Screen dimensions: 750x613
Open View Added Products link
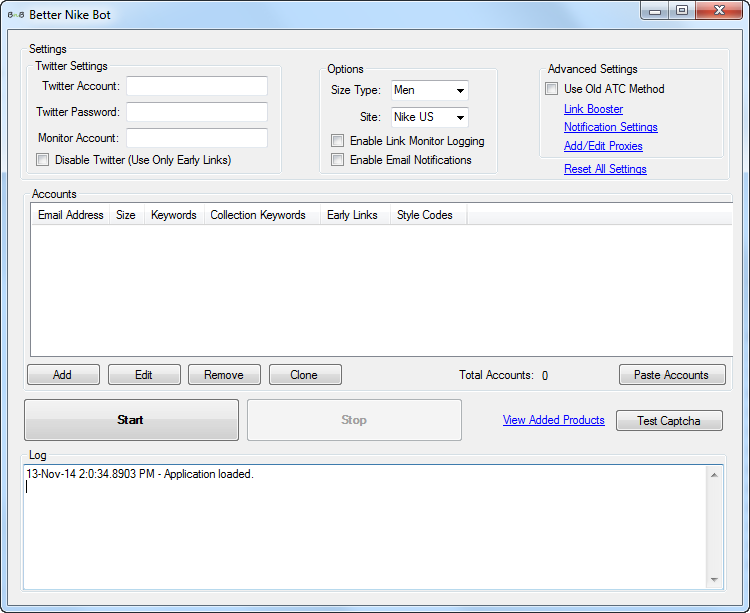click(553, 420)
